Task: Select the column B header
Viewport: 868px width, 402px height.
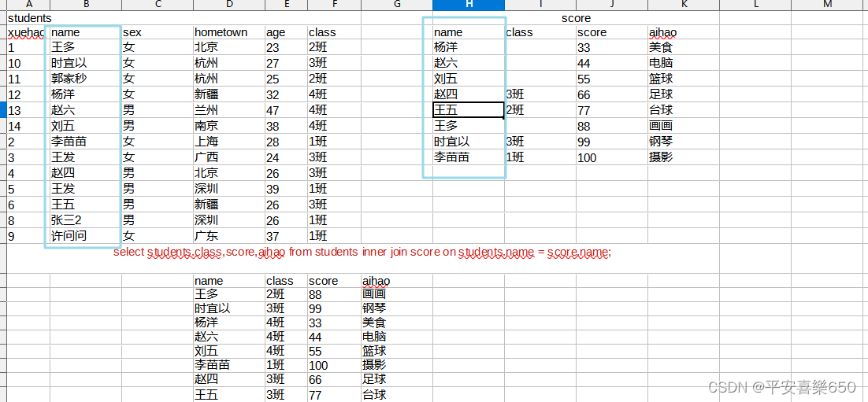Action: point(86,5)
